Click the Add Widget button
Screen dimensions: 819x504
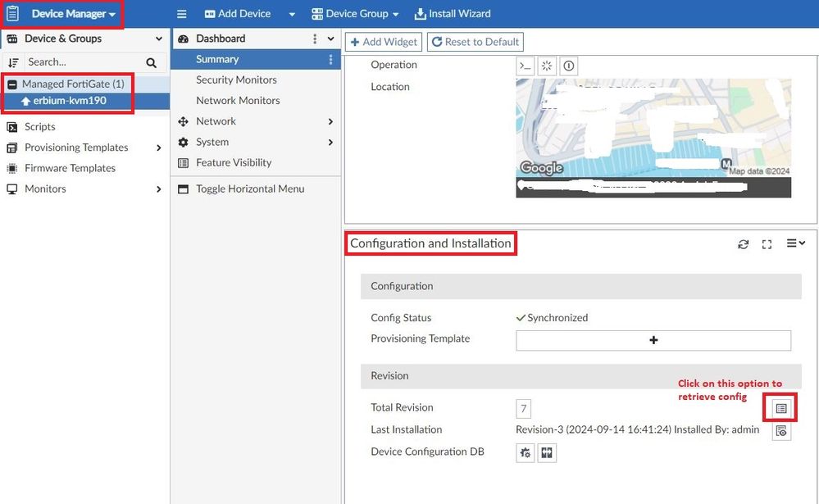[383, 42]
